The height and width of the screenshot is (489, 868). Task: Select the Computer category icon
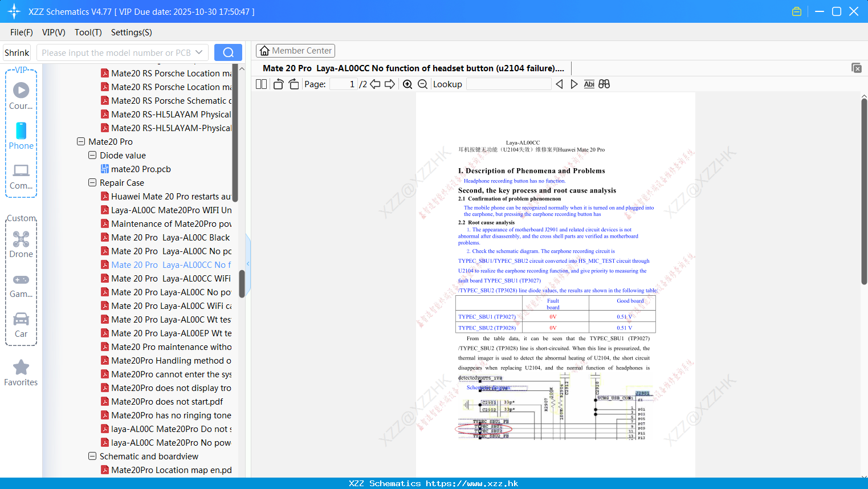pos(21,176)
